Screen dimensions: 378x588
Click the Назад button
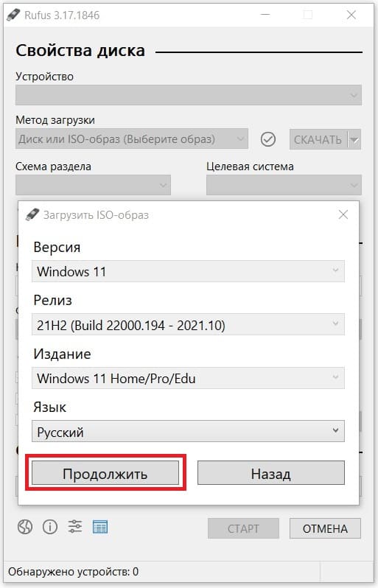tap(270, 473)
